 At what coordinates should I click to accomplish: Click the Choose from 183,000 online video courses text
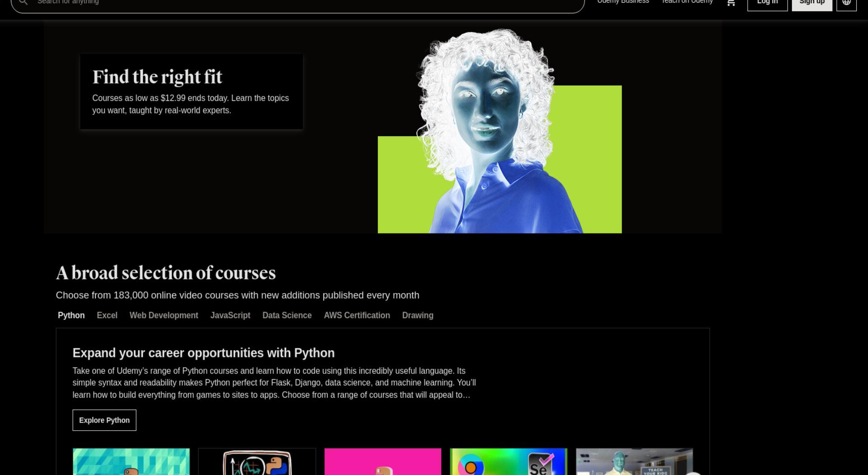pyautogui.click(x=238, y=295)
